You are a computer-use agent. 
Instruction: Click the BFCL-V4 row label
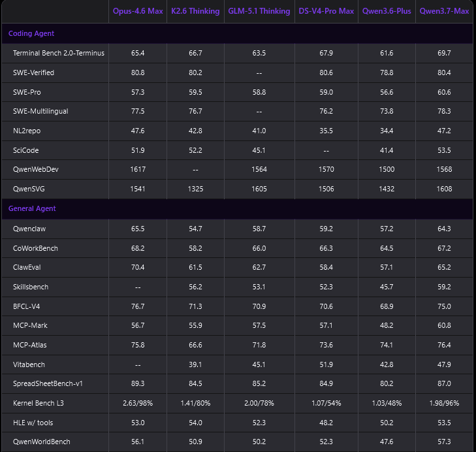[26, 306]
